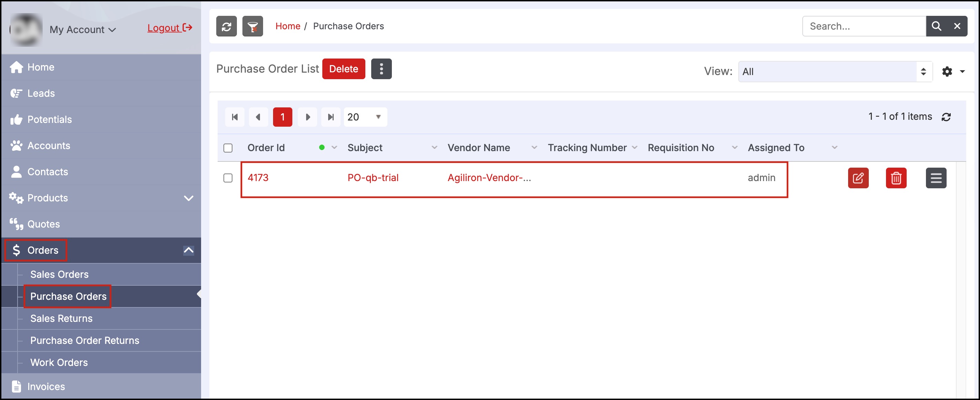
Task: Click the red Delete button
Action: (343, 69)
